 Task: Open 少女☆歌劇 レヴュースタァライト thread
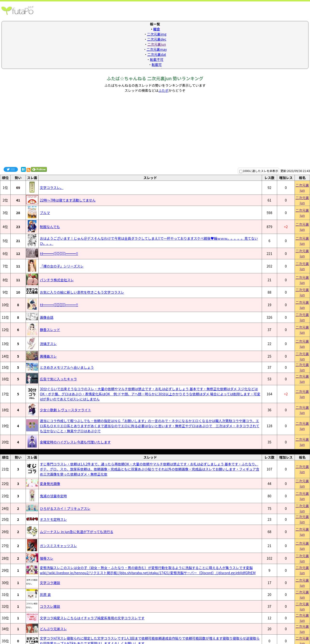click(x=65, y=410)
